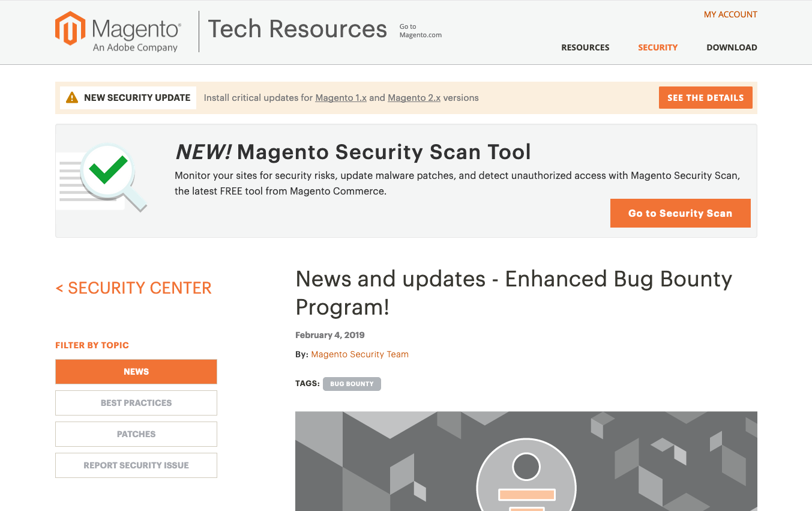Image resolution: width=812 pixels, height=511 pixels.
Task: Click the BUG BOUNTY tag
Action: (x=352, y=384)
